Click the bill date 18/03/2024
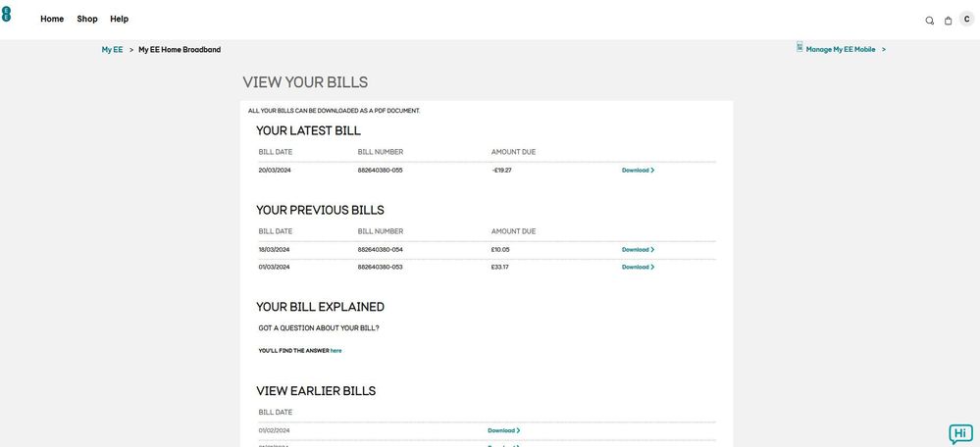980x447 pixels. (x=275, y=249)
